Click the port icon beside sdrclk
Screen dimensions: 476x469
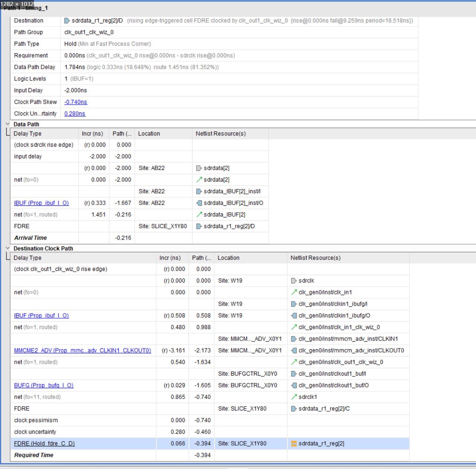294,281
